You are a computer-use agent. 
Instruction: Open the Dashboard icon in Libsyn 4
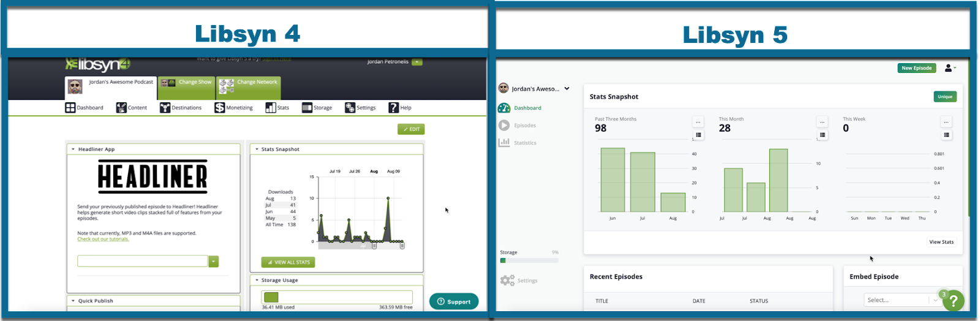(x=70, y=108)
